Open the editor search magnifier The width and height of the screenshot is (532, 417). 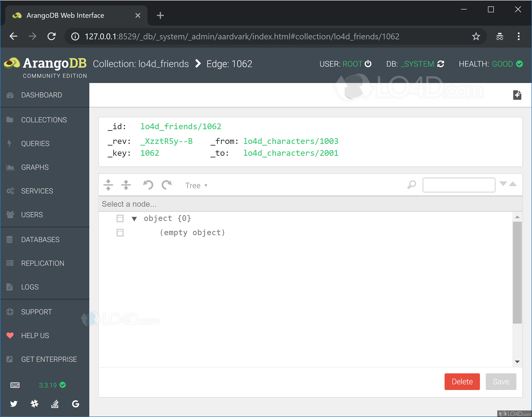[x=411, y=185]
